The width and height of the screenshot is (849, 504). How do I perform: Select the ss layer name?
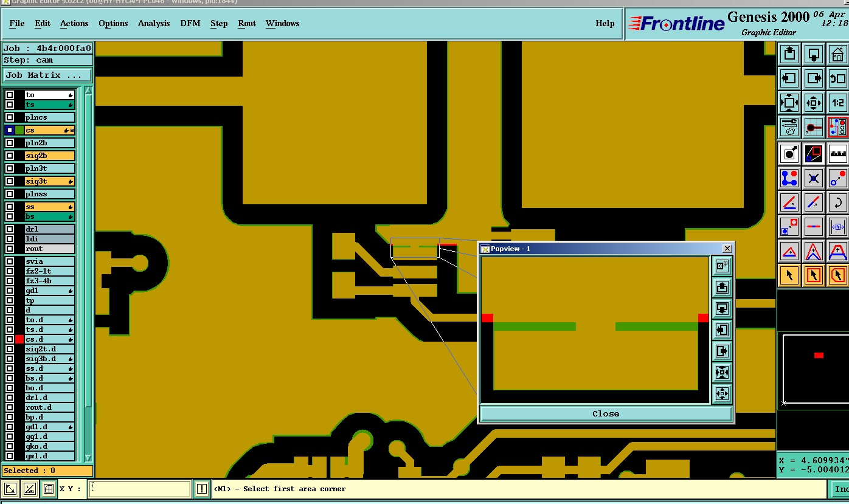tap(49, 207)
